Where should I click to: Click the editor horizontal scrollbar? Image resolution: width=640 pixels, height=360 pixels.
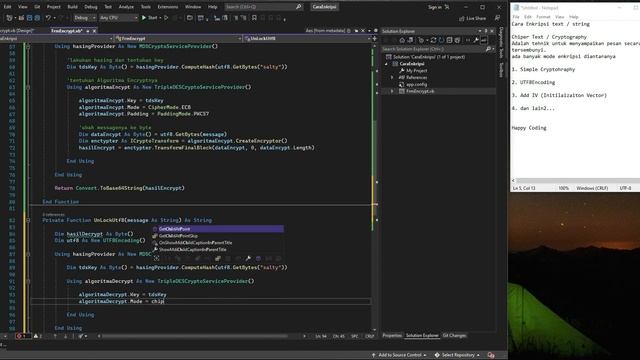click(x=195, y=336)
